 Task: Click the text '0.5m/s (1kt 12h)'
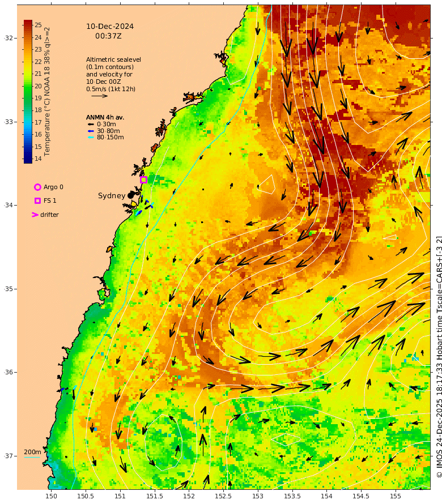coord(111,89)
